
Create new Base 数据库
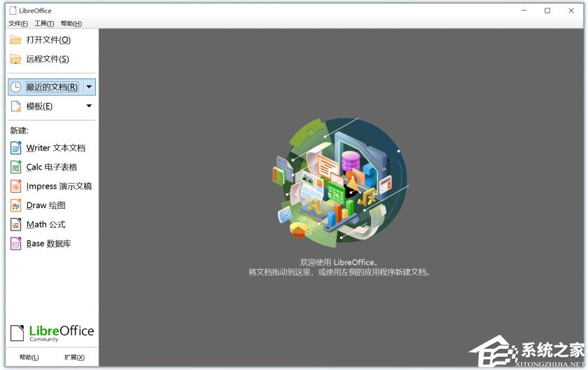click(49, 244)
